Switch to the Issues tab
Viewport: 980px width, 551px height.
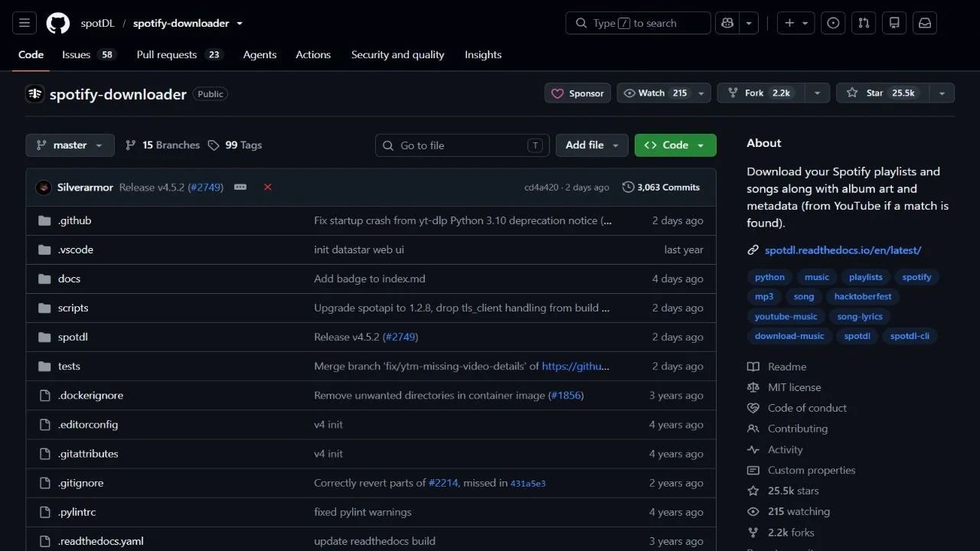point(89,55)
